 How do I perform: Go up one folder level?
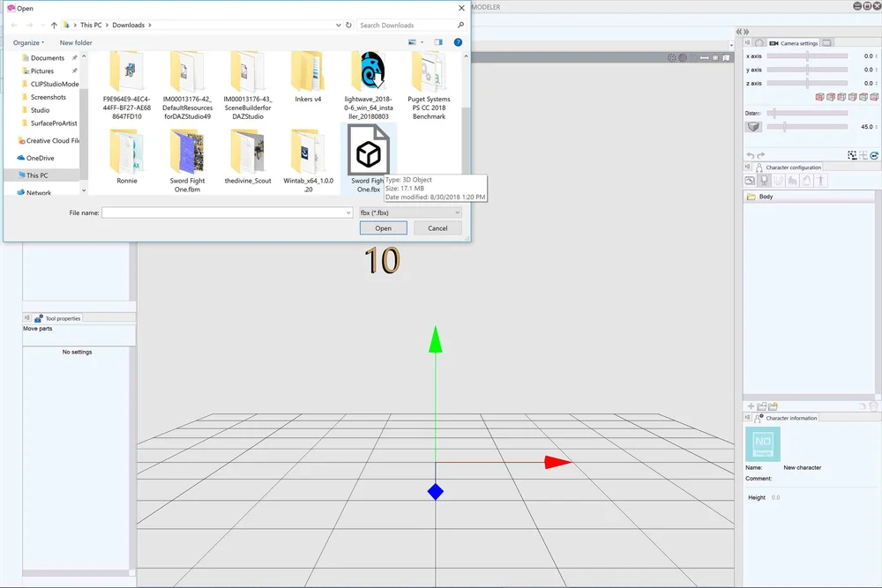(54, 26)
